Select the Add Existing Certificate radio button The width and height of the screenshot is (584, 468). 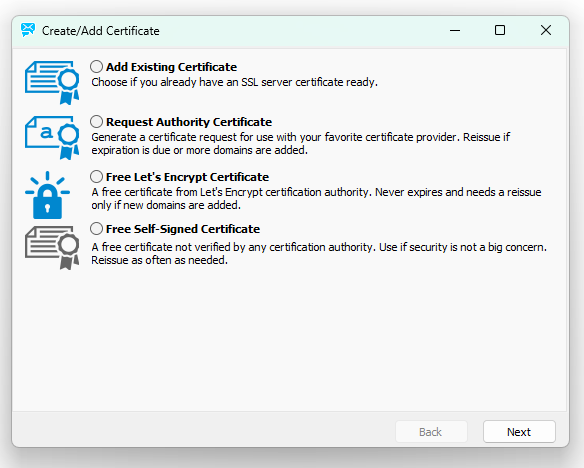[x=96, y=67]
